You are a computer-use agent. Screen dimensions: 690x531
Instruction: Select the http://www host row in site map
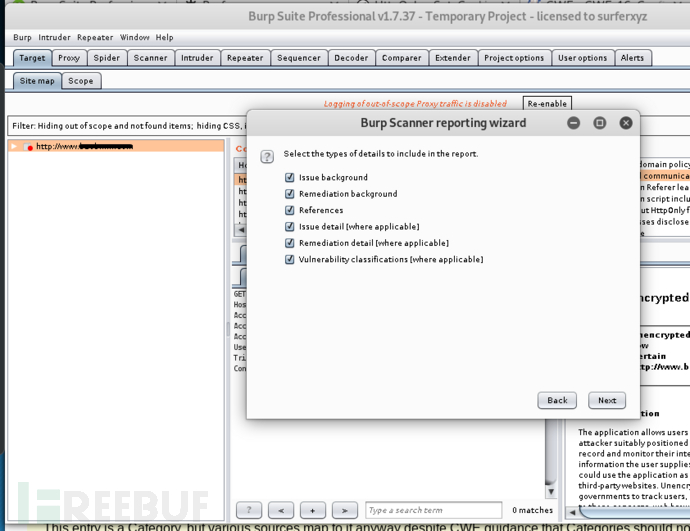pos(116,146)
